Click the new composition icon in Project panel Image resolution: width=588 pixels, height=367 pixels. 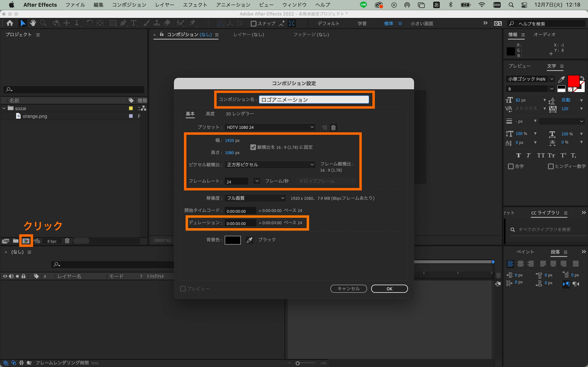pyautogui.click(x=26, y=241)
